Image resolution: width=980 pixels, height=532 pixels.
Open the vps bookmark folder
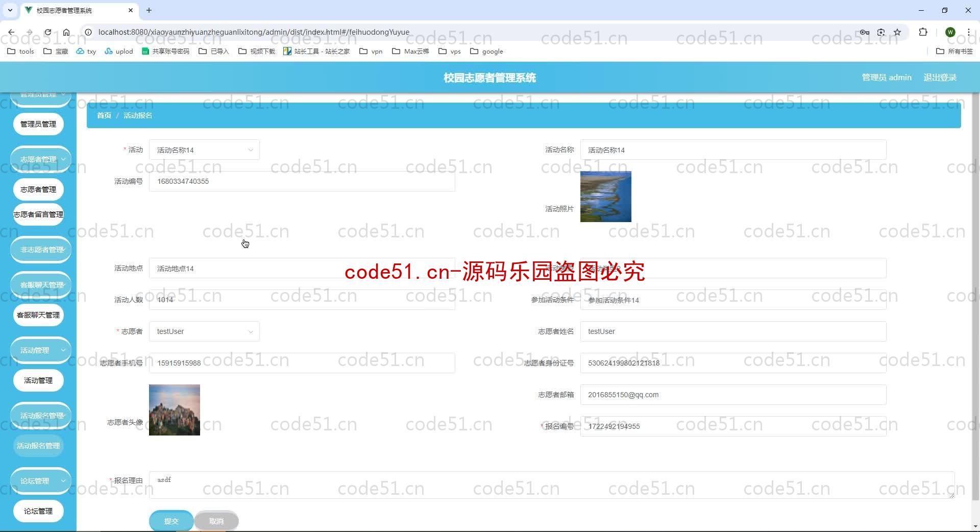[450, 51]
